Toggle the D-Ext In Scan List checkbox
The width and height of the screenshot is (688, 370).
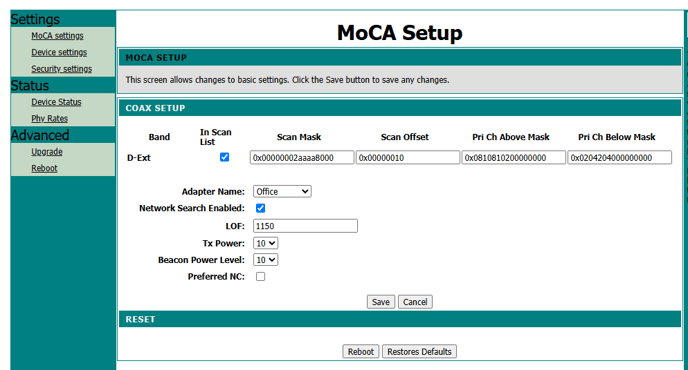[224, 157]
